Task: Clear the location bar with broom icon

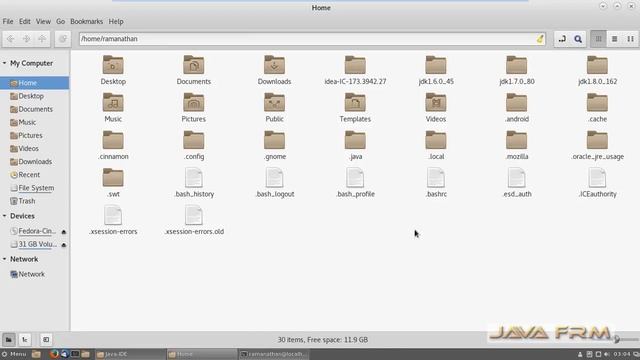Action: 540,39
